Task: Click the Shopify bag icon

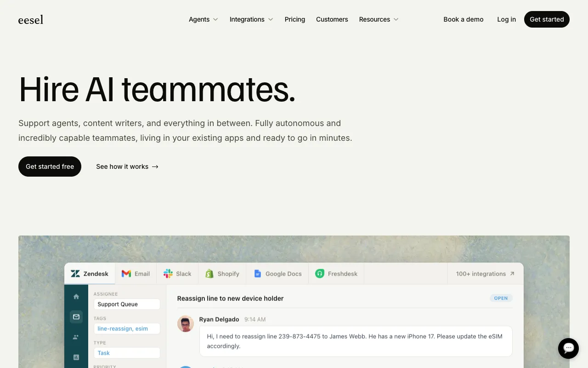Action: (209, 274)
